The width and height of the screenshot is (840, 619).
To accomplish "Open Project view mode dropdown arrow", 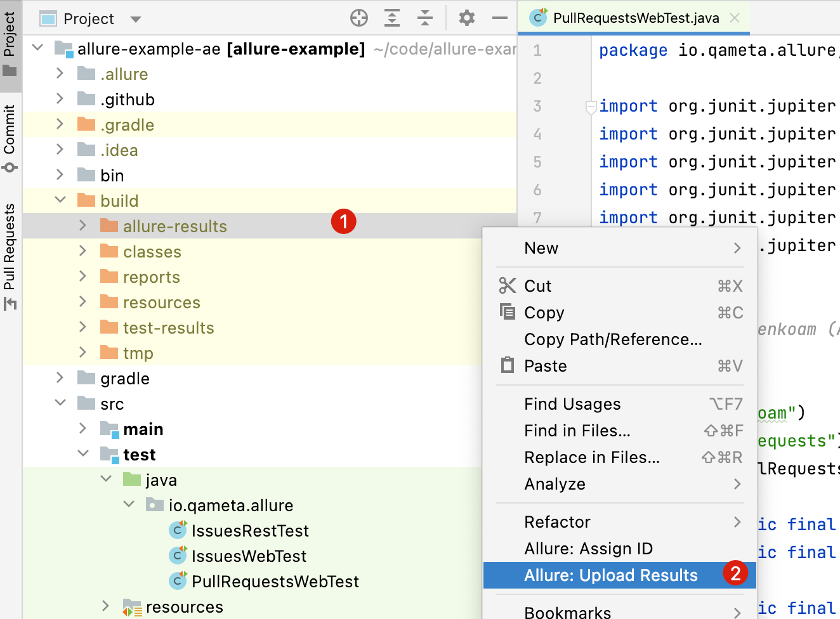I will 135,19.
